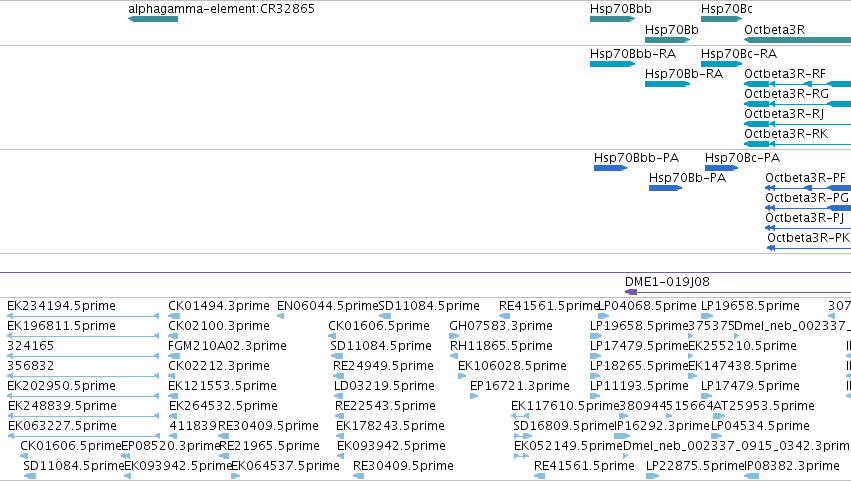Viewport: 851px width, 481px height.
Task: Click the EP08520.3prime EST label
Action: pos(170,446)
